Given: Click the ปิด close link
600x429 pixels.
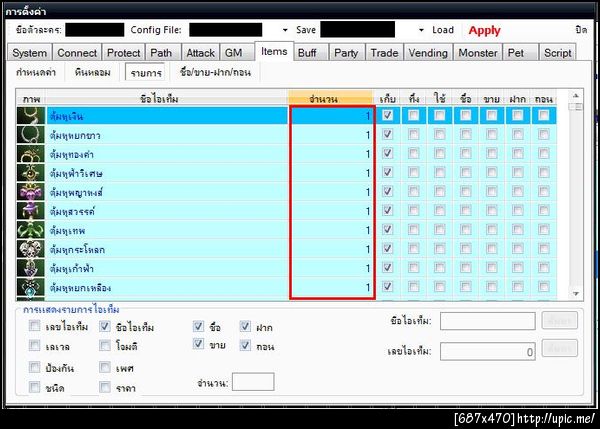Looking at the screenshot, I should pyautogui.click(x=581, y=30).
